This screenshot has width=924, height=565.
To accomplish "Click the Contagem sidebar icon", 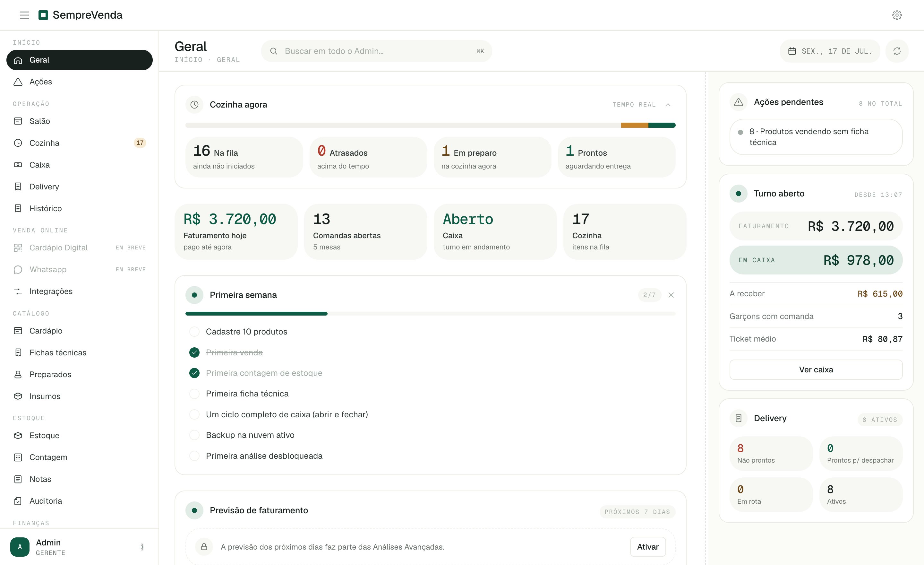I will tap(18, 457).
